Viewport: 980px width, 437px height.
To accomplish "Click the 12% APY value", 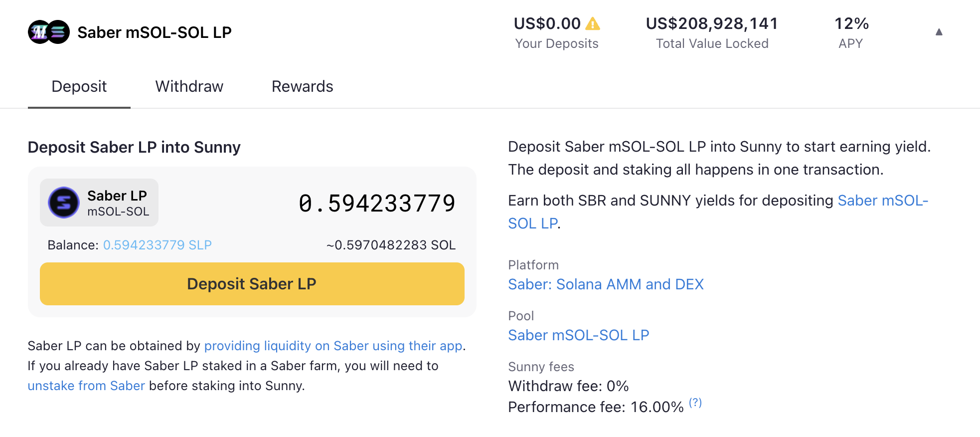I will pos(851,23).
